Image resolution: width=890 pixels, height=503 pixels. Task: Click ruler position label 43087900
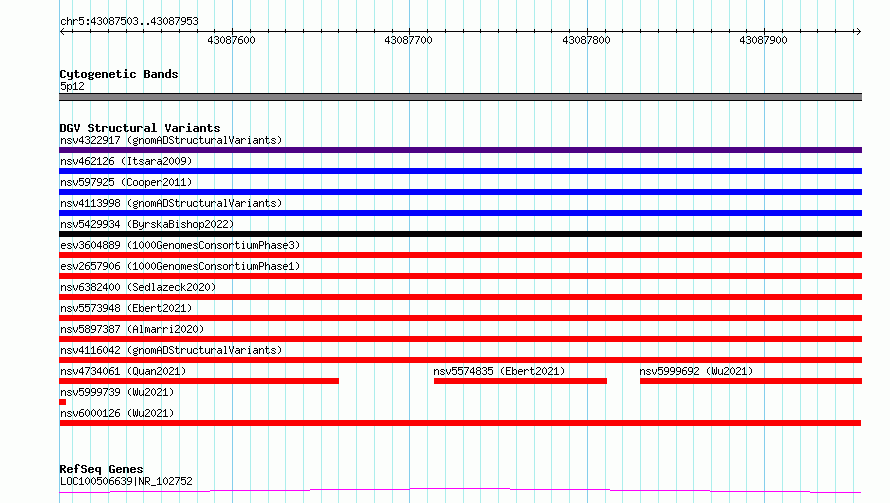pyautogui.click(x=763, y=40)
